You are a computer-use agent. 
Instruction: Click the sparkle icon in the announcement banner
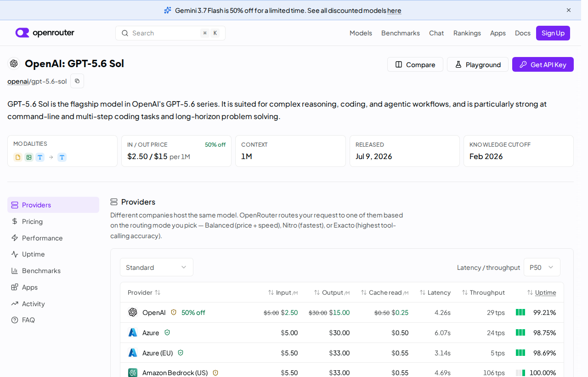pyautogui.click(x=168, y=10)
